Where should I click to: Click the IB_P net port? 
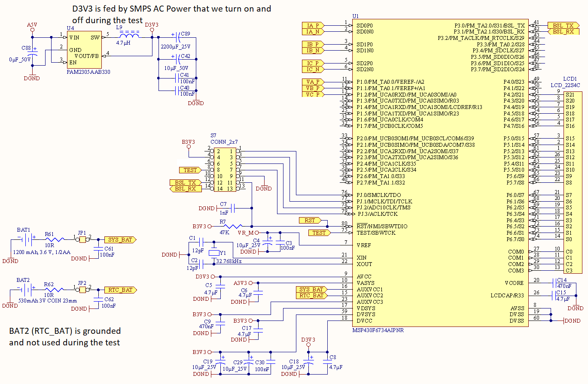click(313, 44)
